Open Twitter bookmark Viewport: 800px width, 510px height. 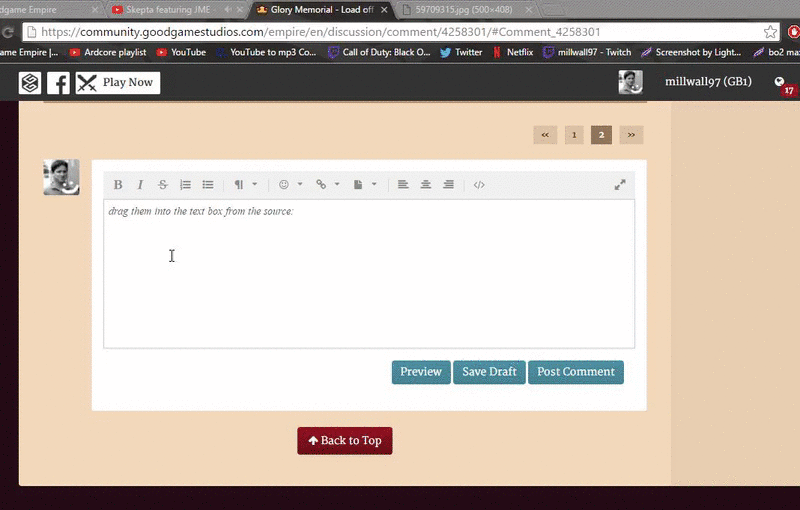coord(461,52)
